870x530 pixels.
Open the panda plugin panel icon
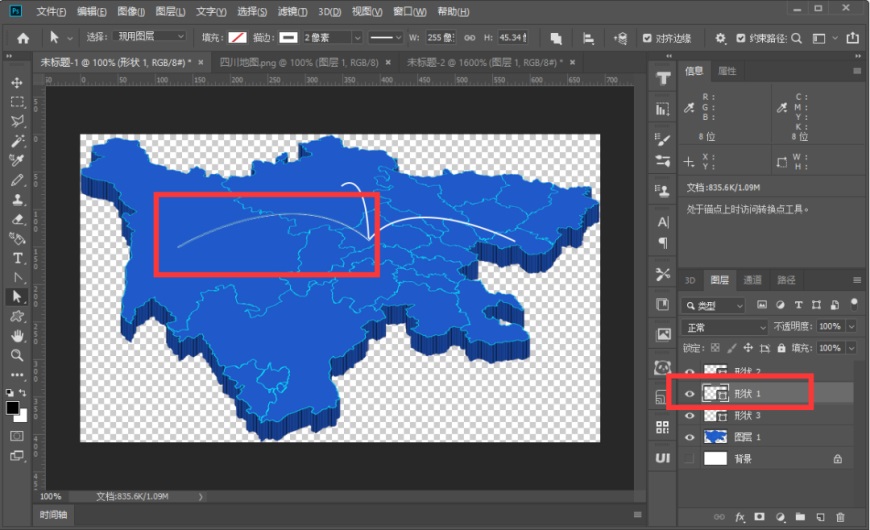662,367
